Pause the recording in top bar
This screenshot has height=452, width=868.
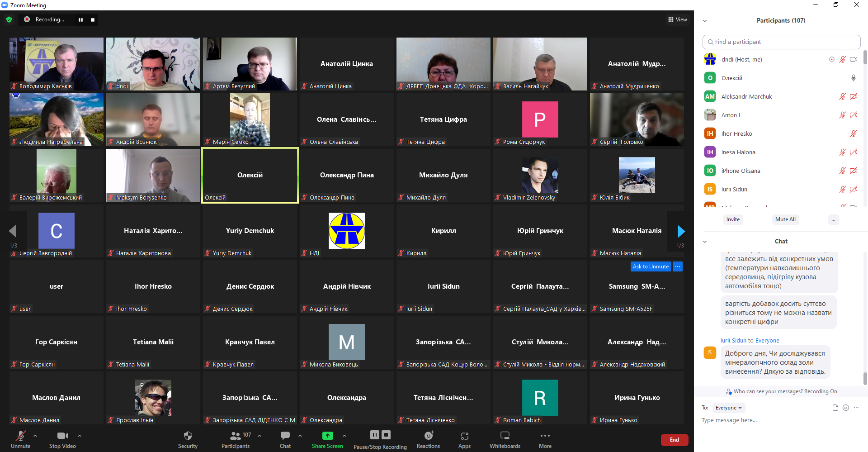pyautogui.click(x=81, y=20)
